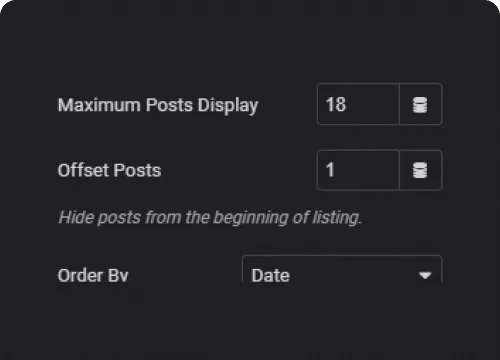Viewport: 500px width, 360px height.
Task: Click the word 'Maximum' in the first label
Action: click(99, 105)
